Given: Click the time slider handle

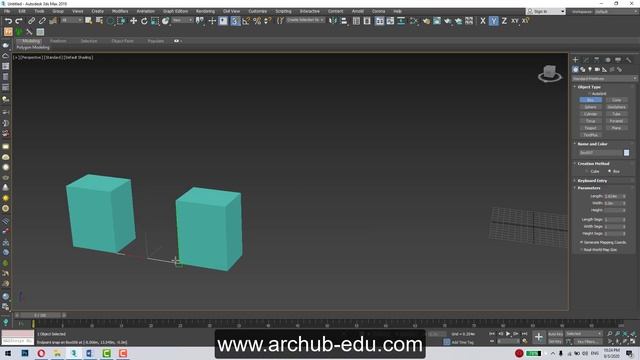Looking at the screenshot, I should [40, 315].
